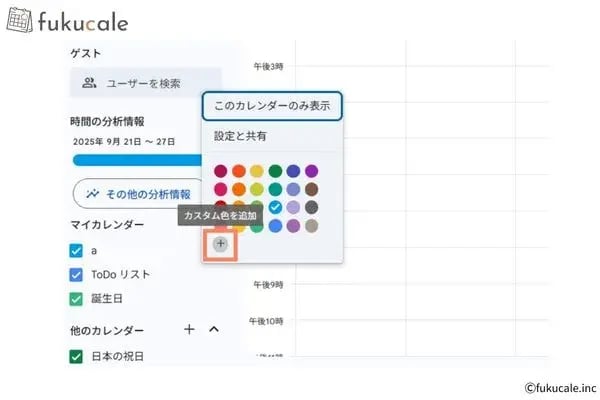Click the ユーザーを検索 guest search field
The height and width of the screenshot is (400, 600).
[x=145, y=82]
